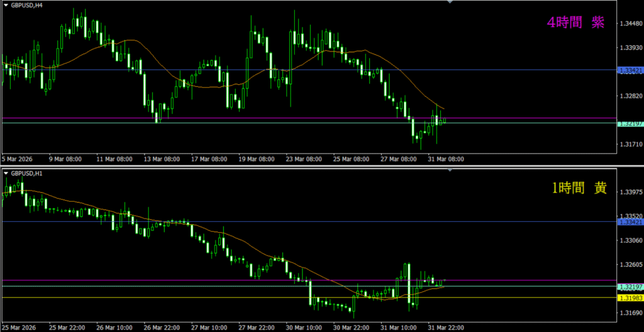Click the blue 1.33421 price tag on H4 chart

click(630, 70)
